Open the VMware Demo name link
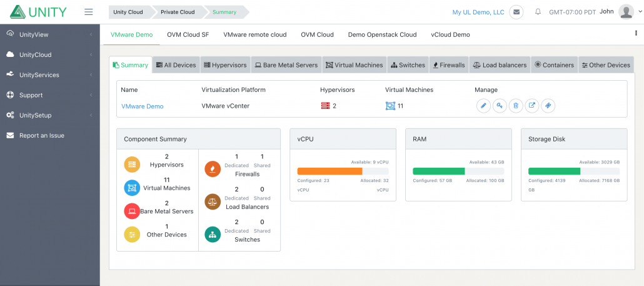644x286 pixels. coord(142,106)
